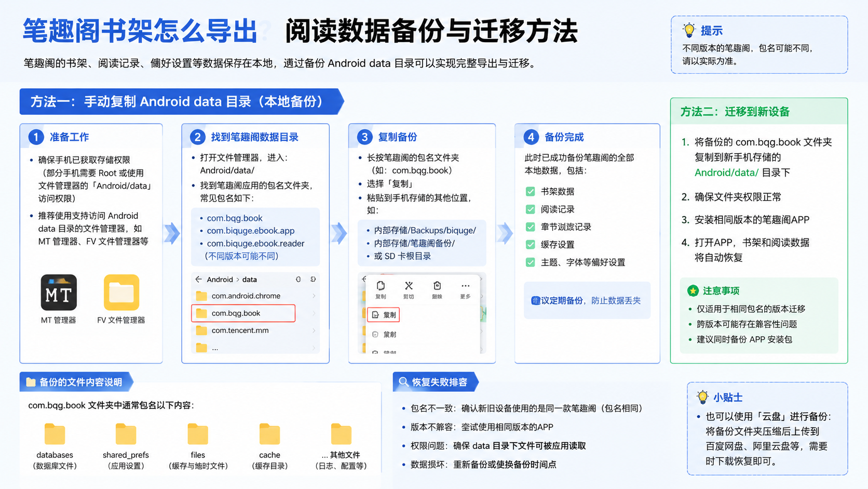Viewport: 868px width, 489px height.
Task: Toggle the 阅读记录 checkbox
Action: pyautogui.click(x=530, y=209)
